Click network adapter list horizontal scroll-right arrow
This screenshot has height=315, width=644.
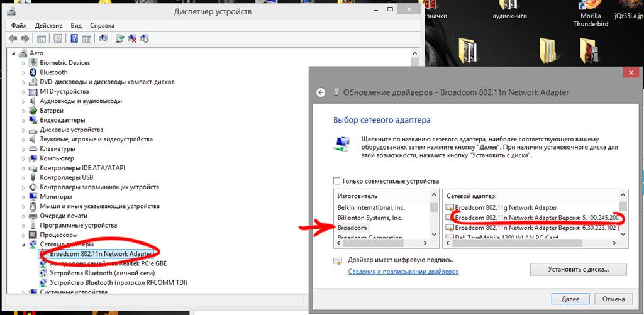click(614, 243)
